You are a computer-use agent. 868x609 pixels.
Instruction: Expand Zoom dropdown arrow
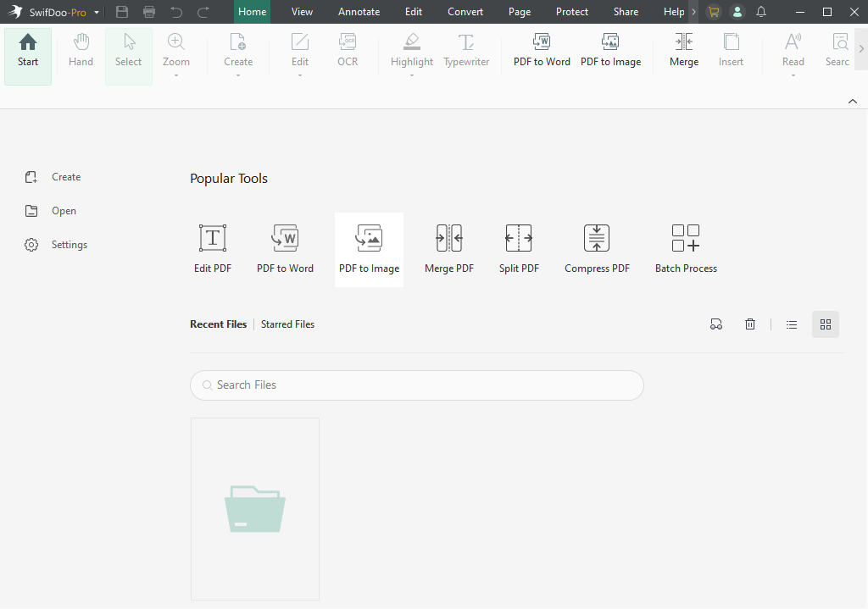[176, 75]
